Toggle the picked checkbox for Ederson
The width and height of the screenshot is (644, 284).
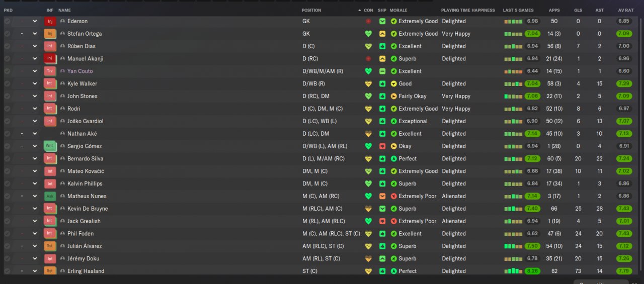7,21
